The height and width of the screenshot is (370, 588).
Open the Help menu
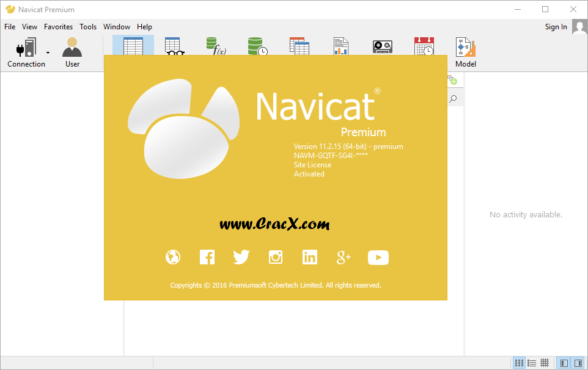pos(144,27)
